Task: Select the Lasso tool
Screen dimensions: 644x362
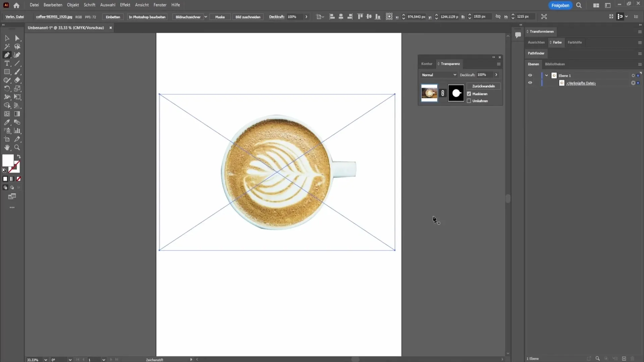Action: point(17,47)
